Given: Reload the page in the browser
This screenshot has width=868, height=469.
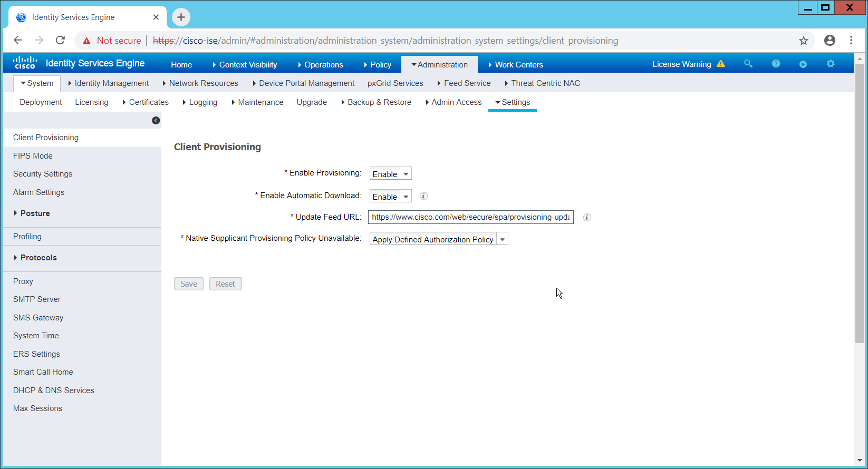Looking at the screenshot, I should point(61,41).
